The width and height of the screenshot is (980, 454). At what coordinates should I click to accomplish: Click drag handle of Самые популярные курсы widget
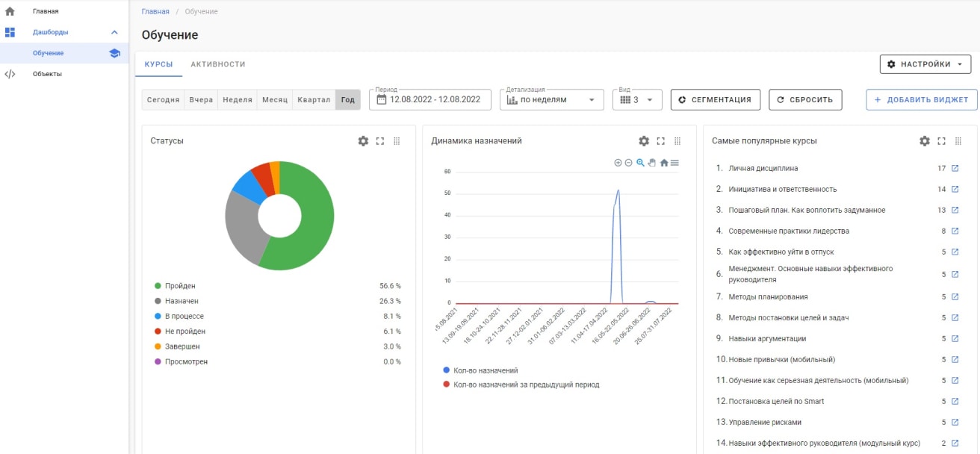(958, 141)
